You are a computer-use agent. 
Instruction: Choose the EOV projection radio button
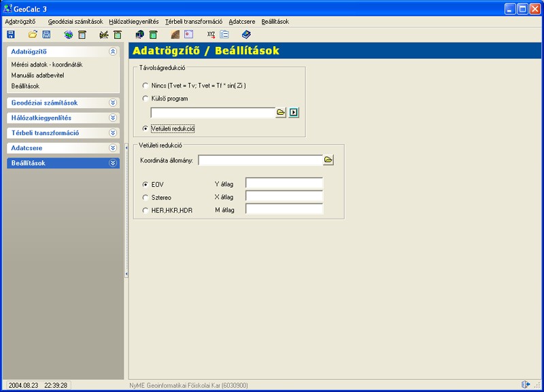pos(146,184)
